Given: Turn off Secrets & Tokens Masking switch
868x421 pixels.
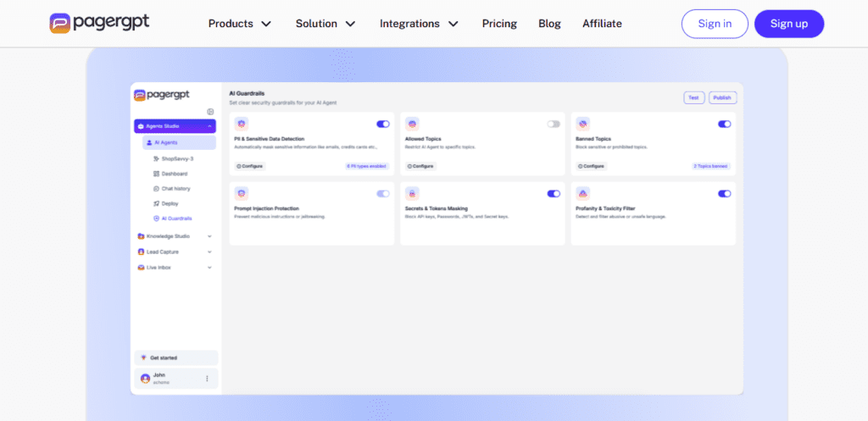Looking at the screenshot, I should tap(554, 194).
